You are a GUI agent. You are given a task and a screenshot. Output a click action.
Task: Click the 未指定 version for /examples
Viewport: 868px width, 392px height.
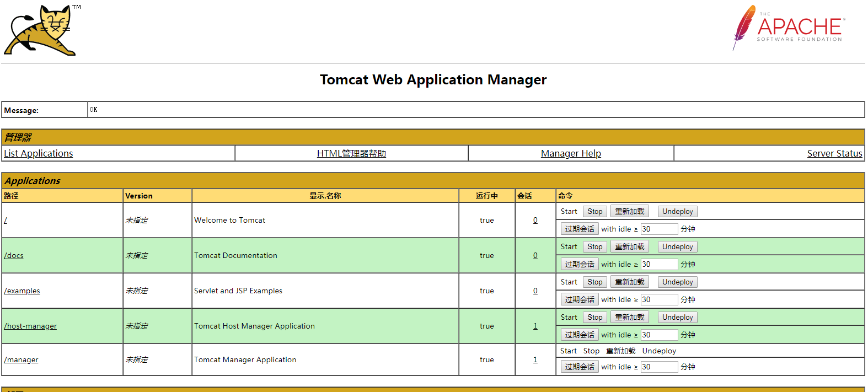pos(137,291)
